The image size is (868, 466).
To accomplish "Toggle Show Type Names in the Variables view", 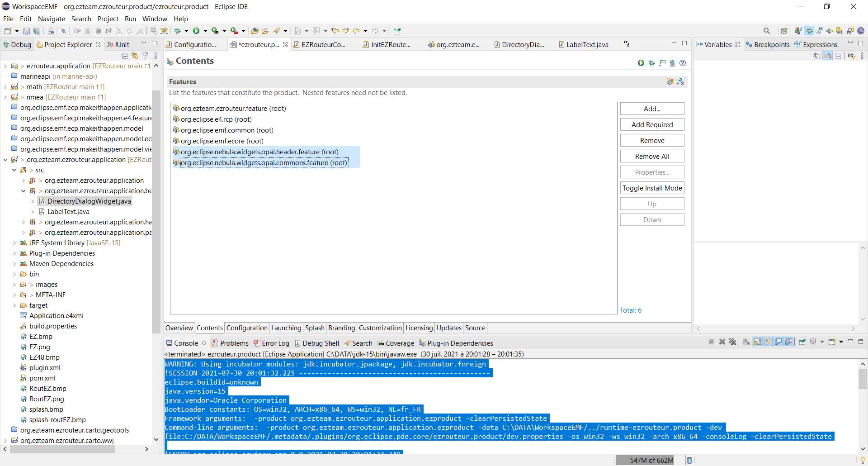I will 817,56.
